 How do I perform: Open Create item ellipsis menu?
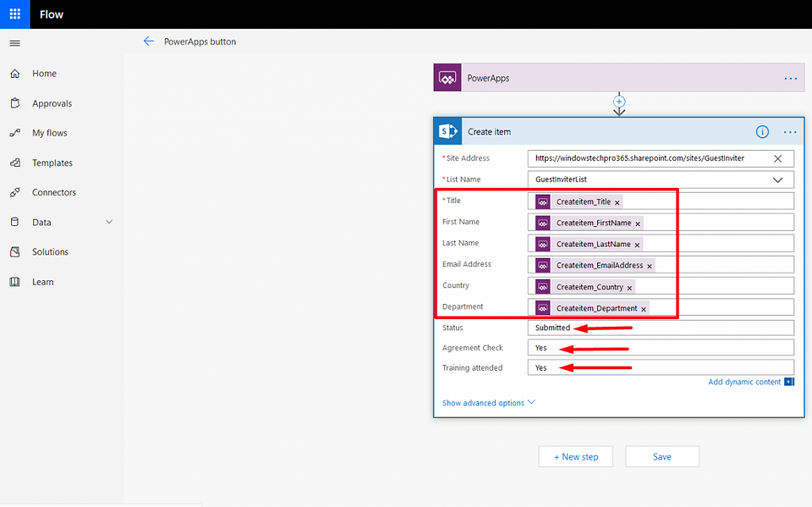[790, 132]
